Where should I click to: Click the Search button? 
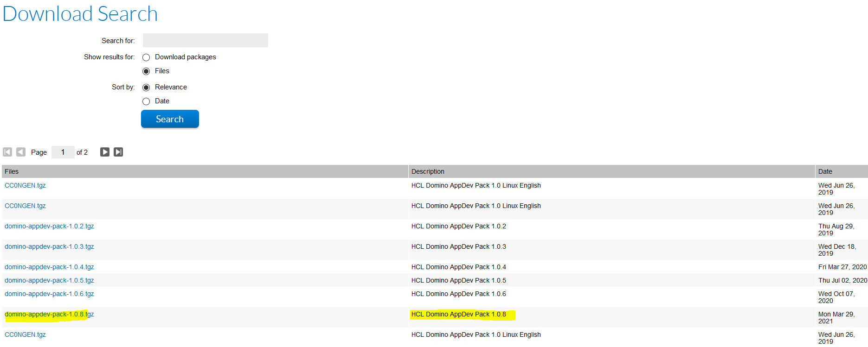pos(170,119)
